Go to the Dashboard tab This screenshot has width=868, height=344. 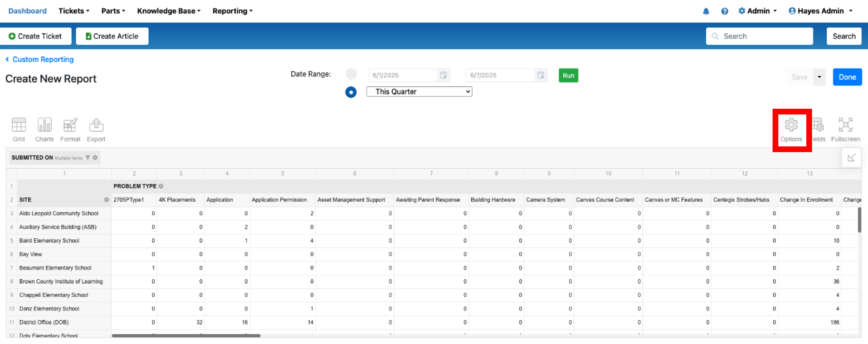(27, 11)
